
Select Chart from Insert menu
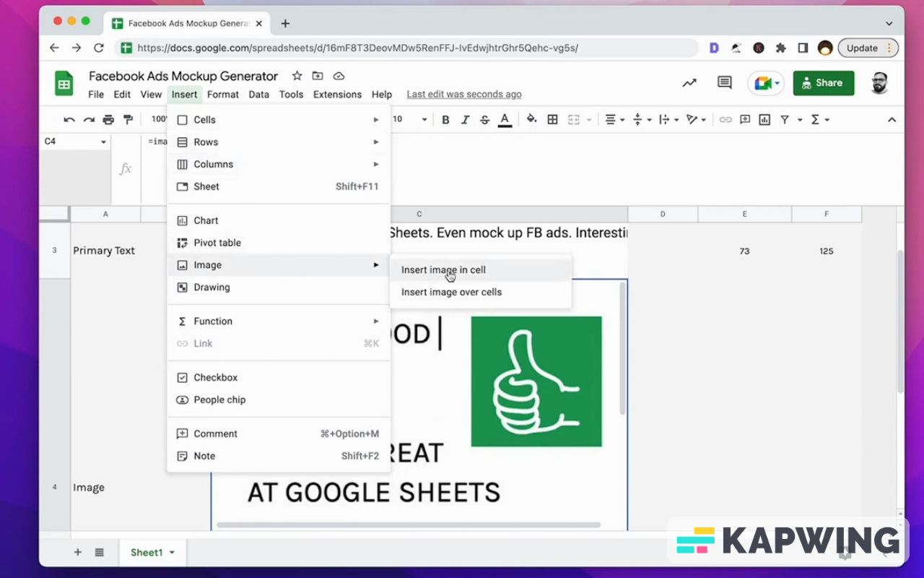[278, 220]
